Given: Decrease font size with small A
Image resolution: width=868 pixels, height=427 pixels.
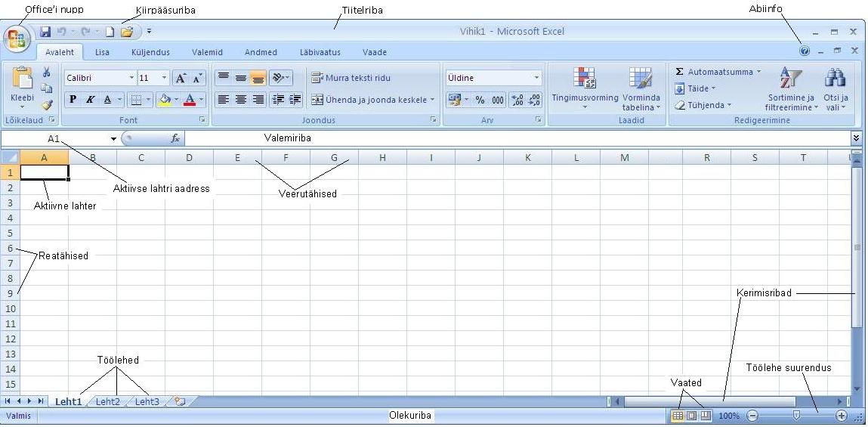Looking at the screenshot, I should tap(196, 78).
